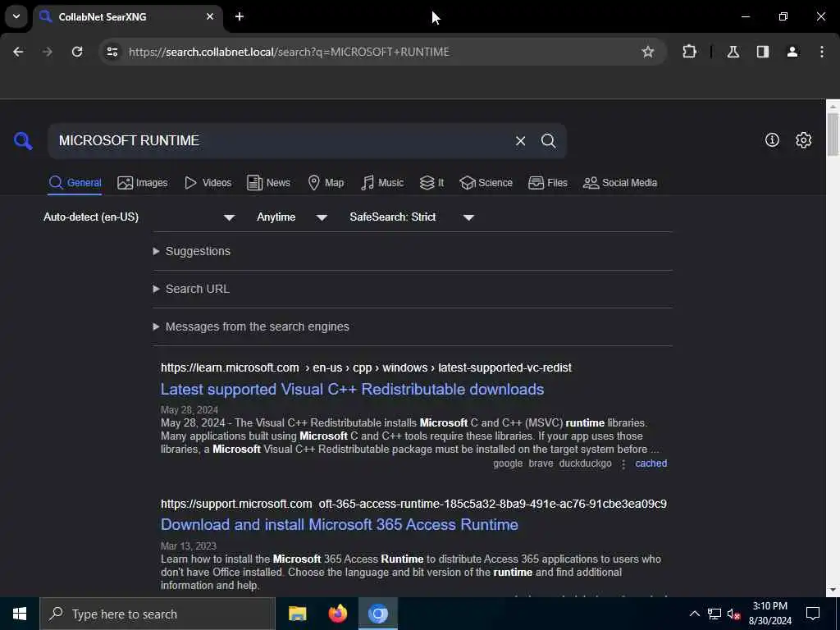Switch to the Images tab
Screen dimensions: 840x630
(x=143, y=183)
